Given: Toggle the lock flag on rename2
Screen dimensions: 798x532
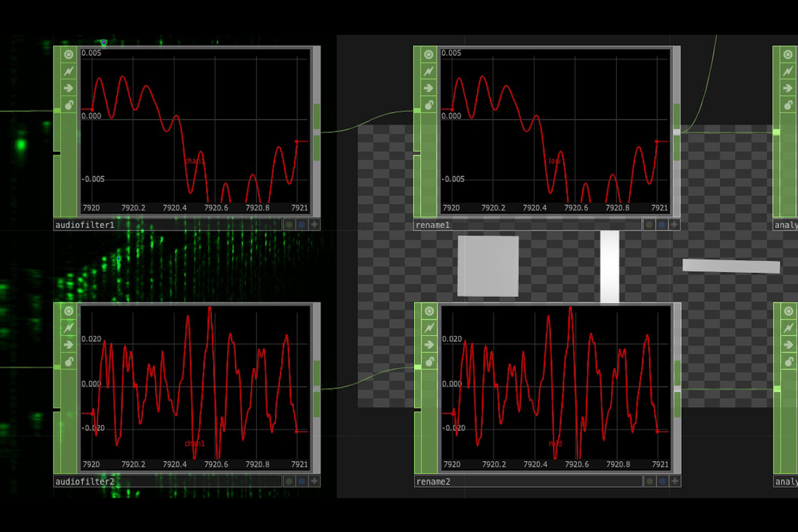Looking at the screenshot, I should pyautogui.click(x=429, y=362).
